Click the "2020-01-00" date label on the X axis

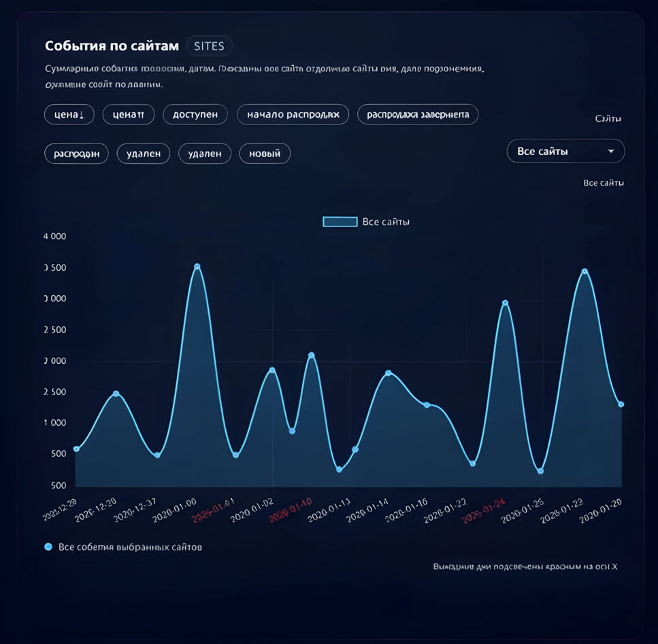pyautogui.click(x=175, y=511)
